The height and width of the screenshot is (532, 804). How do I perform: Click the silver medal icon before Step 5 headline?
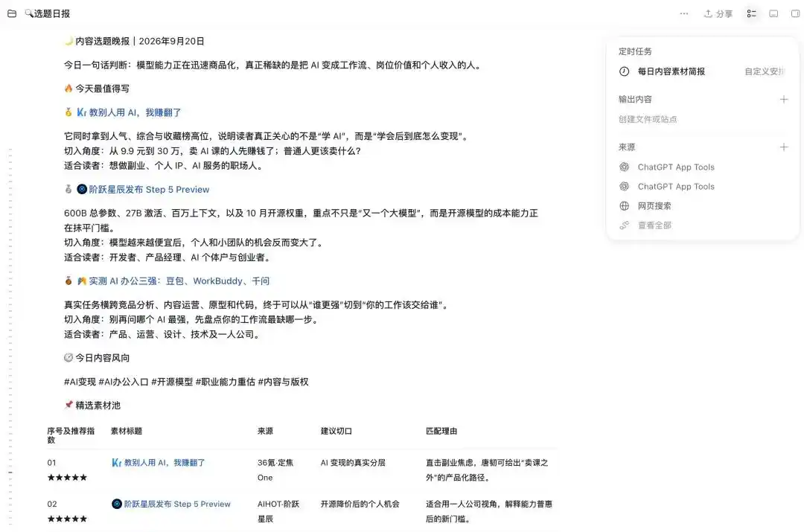coord(68,189)
